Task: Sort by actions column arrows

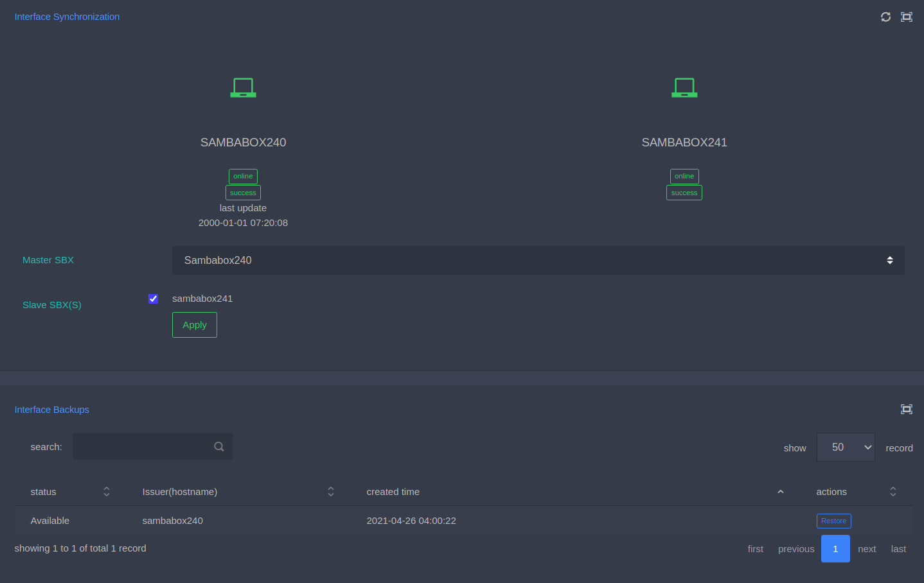Action: tap(893, 492)
